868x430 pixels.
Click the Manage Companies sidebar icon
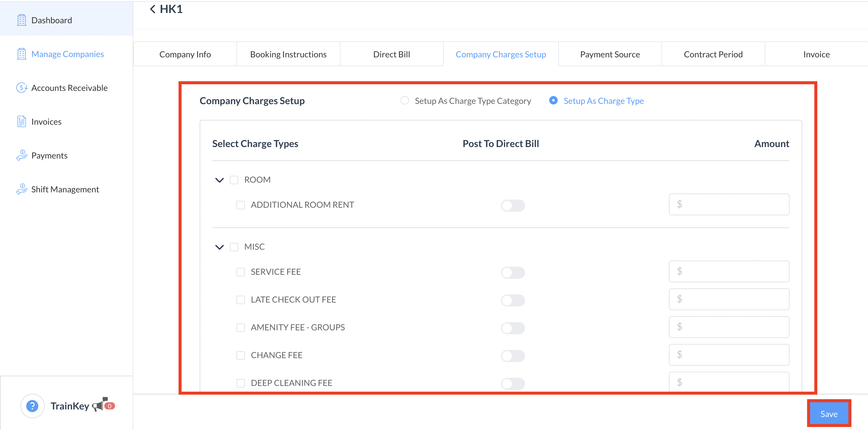coord(22,54)
